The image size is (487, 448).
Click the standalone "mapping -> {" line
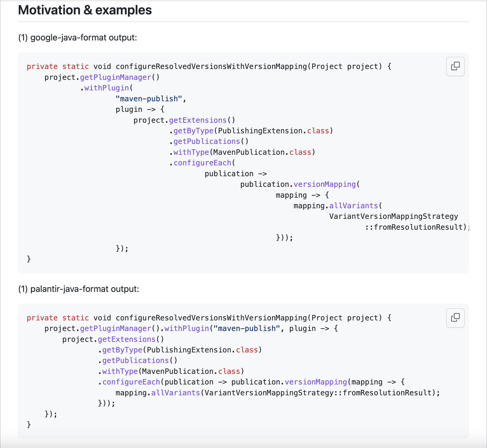tap(302, 195)
